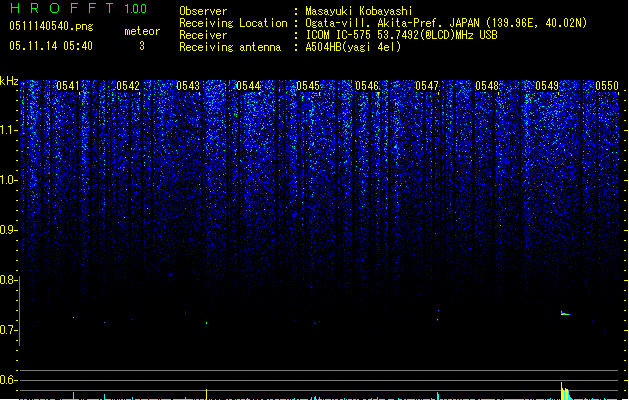Click the yellow power spike near 0543
Screen dimensions: 629x400
pos(207,394)
